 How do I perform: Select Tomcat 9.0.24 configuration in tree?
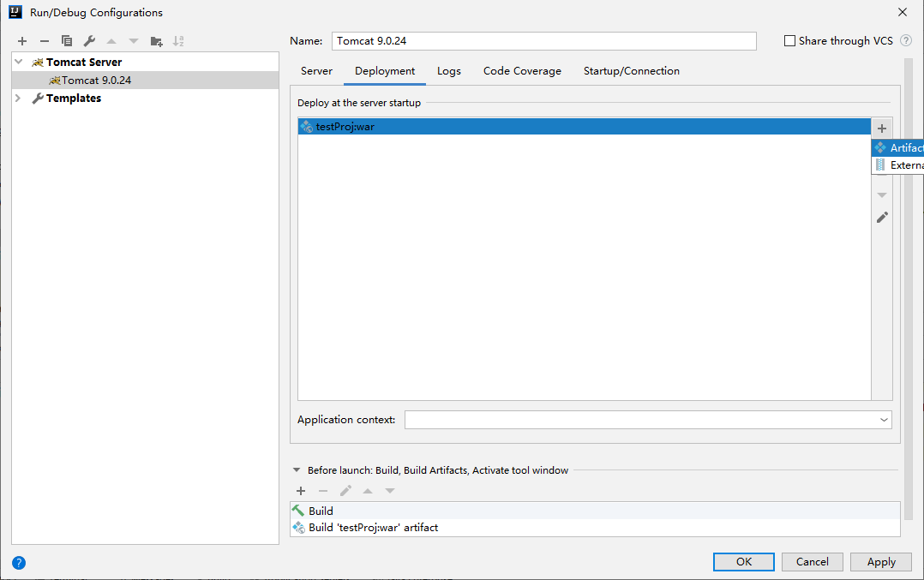coord(145,80)
